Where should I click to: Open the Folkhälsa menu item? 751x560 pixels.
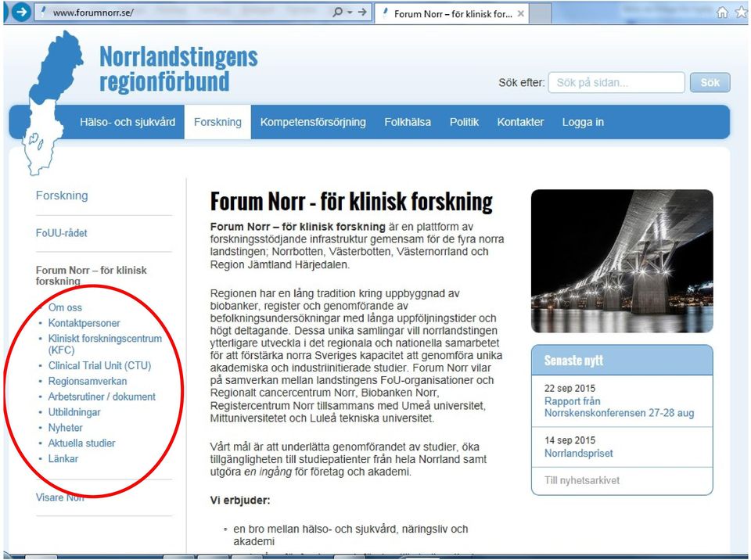tap(408, 122)
